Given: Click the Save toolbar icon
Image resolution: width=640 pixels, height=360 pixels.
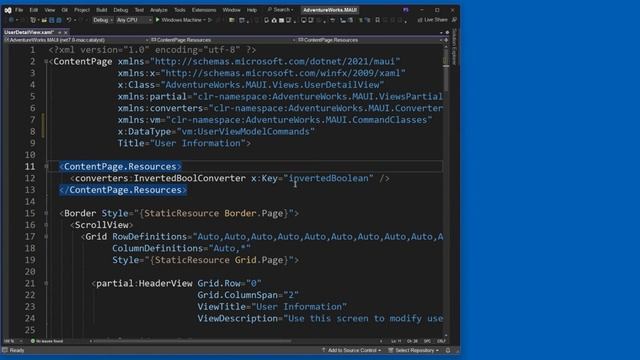Looking at the screenshot, I should pyautogui.click(x=51, y=20).
